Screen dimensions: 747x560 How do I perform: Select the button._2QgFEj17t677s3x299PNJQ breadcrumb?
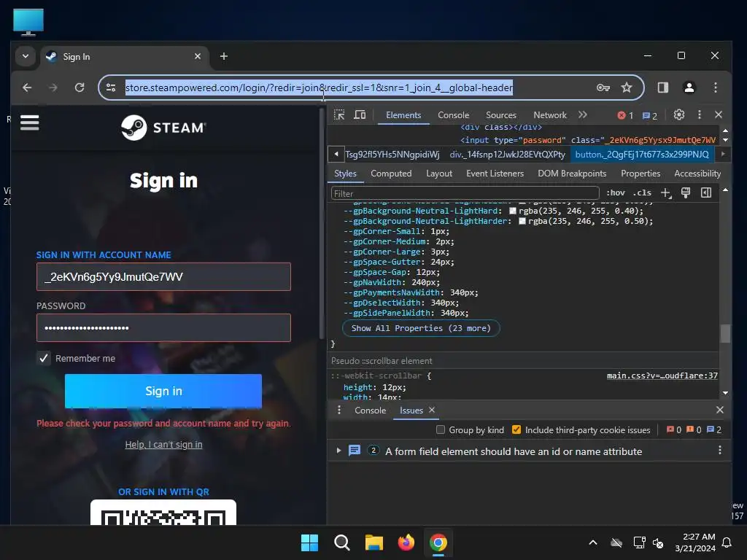642,155
